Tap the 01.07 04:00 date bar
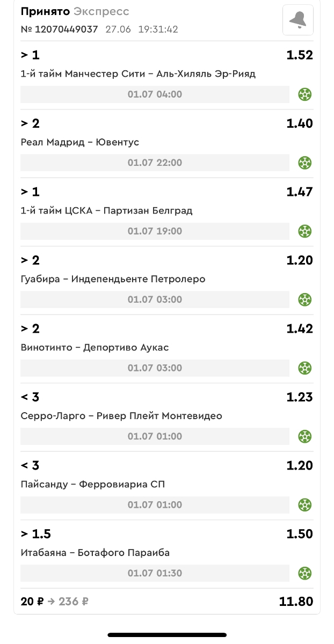Screen dimensions: 334x644 coord(155,94)
